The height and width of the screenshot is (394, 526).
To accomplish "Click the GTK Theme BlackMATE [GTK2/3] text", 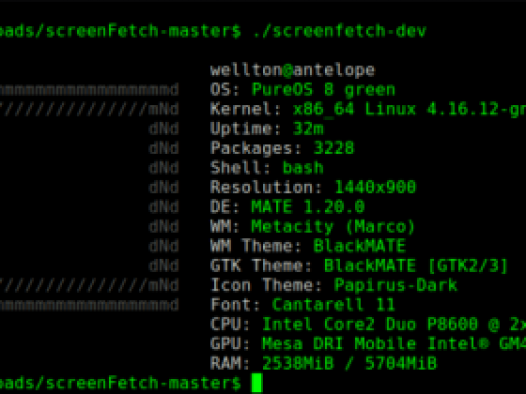I will (x=416, y=266).
